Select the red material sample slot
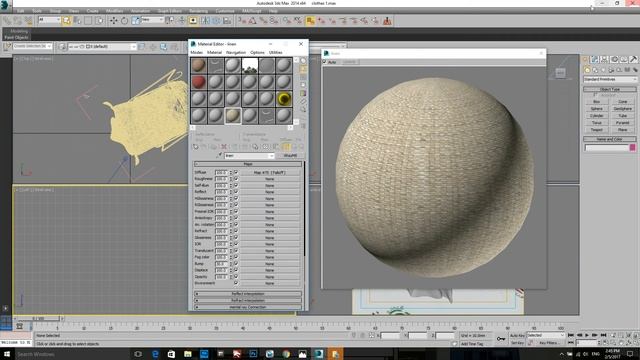Screen dimensions: 640x360 pyautogui.click(x=198, y=82)
